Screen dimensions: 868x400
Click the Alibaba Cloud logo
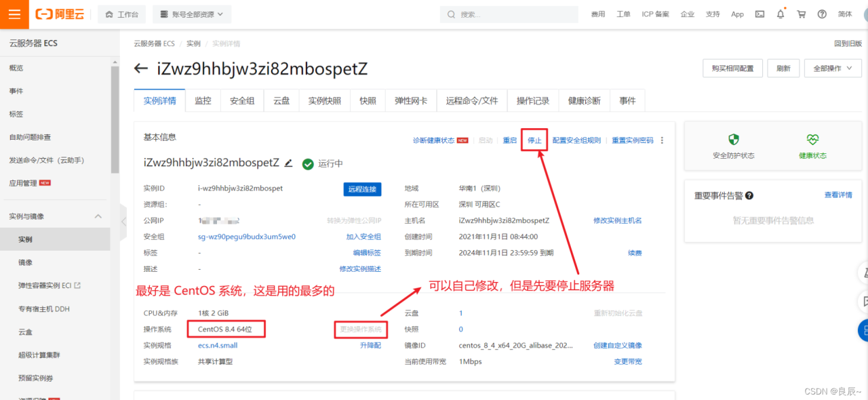coord(60,14)
